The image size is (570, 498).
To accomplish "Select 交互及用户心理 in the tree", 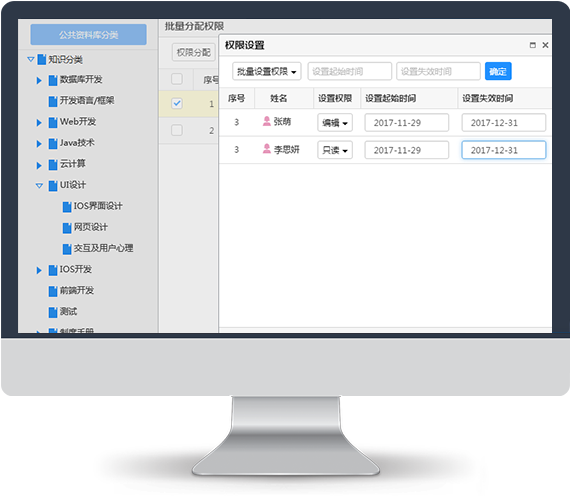I will (103, 248).
